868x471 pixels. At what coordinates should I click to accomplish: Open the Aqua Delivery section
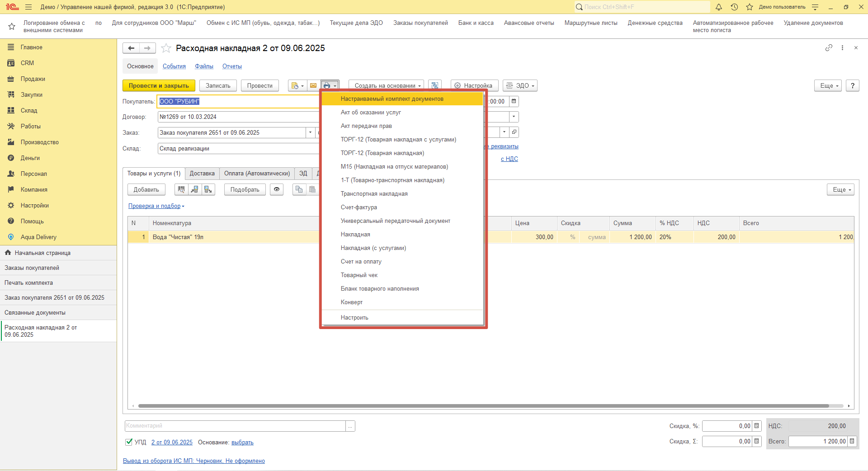tap(38, 237)
